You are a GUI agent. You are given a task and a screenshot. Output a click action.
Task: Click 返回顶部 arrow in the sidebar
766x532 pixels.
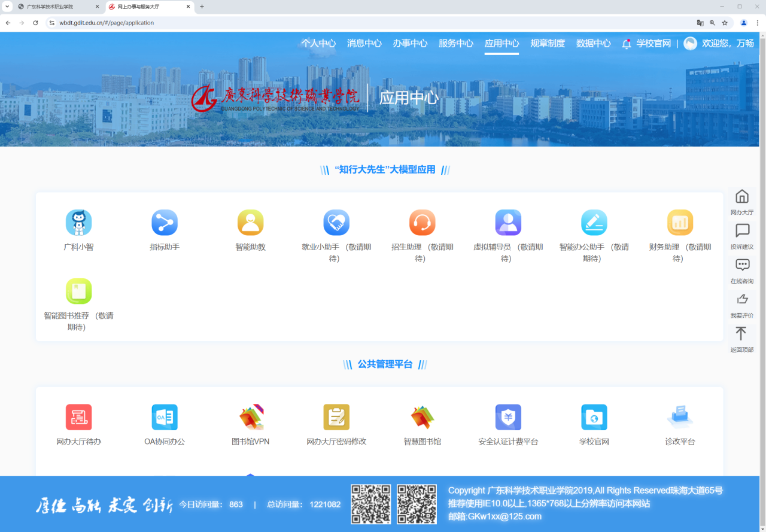[x=742, y=339]
